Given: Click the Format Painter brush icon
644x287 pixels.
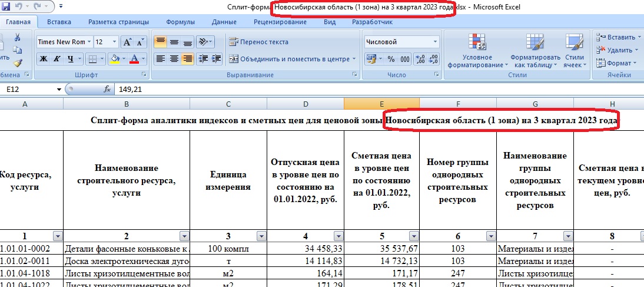Looking at the screenshot, I should pyautogui.click(x=17, y=63).
